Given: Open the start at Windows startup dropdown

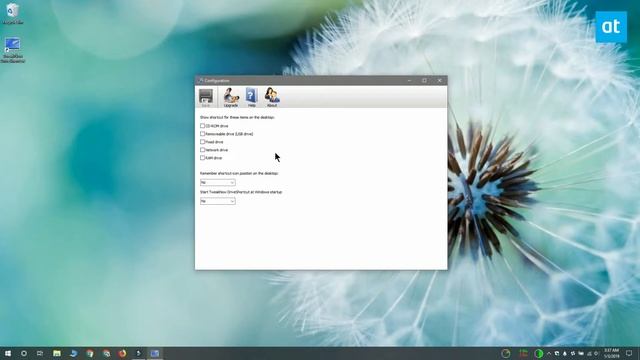Looking at the screenshot, I should [218, 201].
